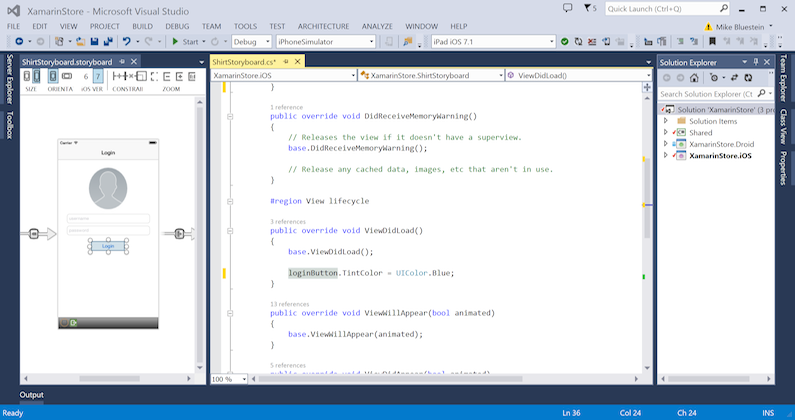
Task: Open the iPhoneSimulator platform dropdown
Action: coord(326,42)
